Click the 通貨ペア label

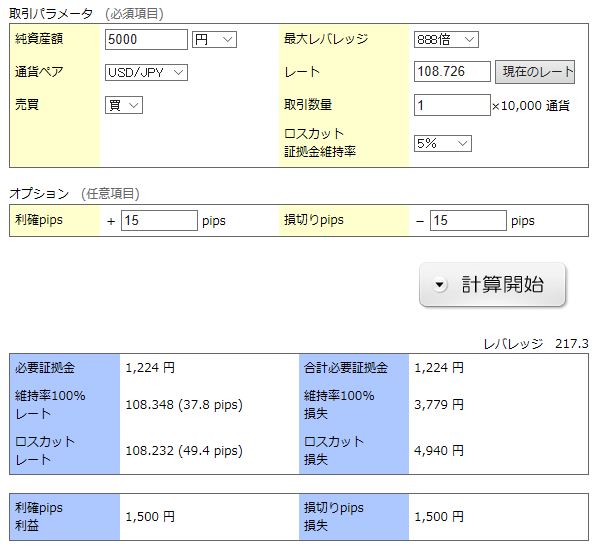[39, 71]
